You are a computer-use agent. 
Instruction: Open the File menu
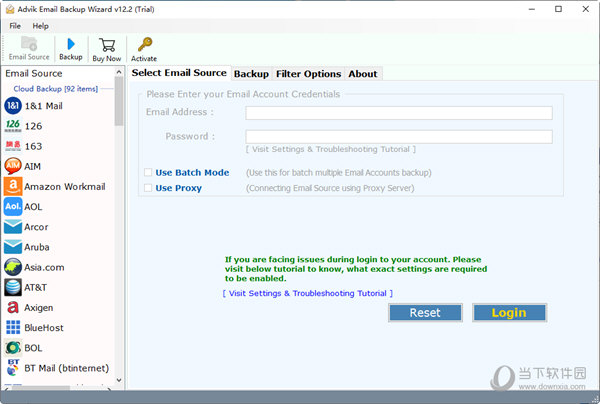coord(15,26)
